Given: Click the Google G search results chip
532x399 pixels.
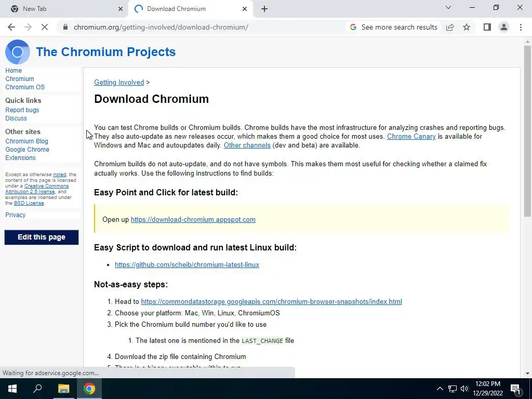Looking at the screenshot, I should point(394,27).
